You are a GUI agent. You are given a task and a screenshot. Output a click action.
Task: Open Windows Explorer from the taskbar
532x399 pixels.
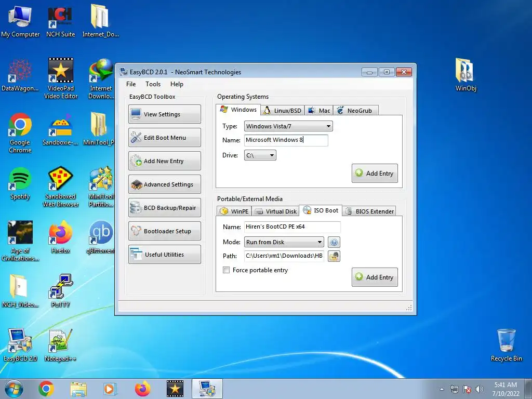click(78, 389)
